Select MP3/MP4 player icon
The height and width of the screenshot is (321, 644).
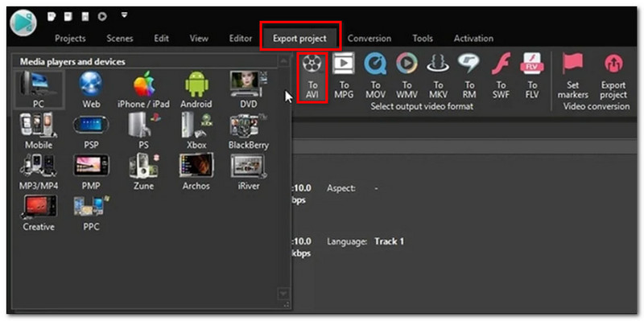coord(38,171)
